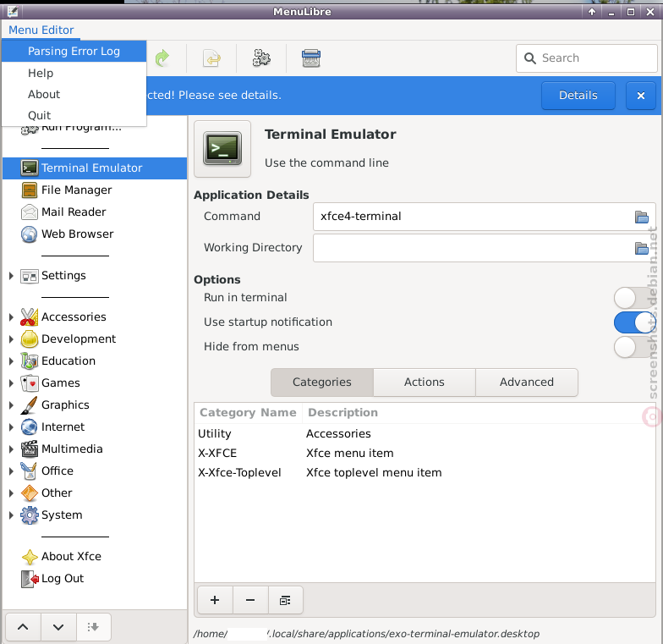Select the X-Xfce-Toplevel category row
This screenshot has width=663, height=644.
pyautogui.click(x=425, y=472)
